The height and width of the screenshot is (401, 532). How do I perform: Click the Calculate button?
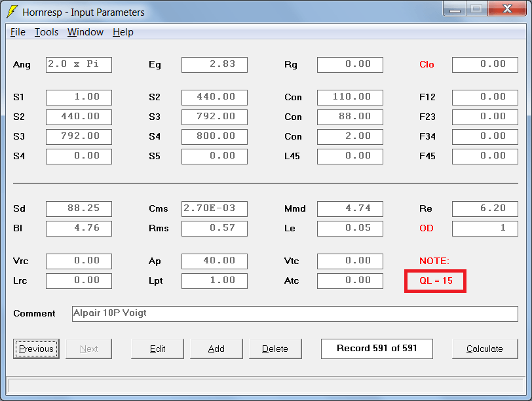485,349
